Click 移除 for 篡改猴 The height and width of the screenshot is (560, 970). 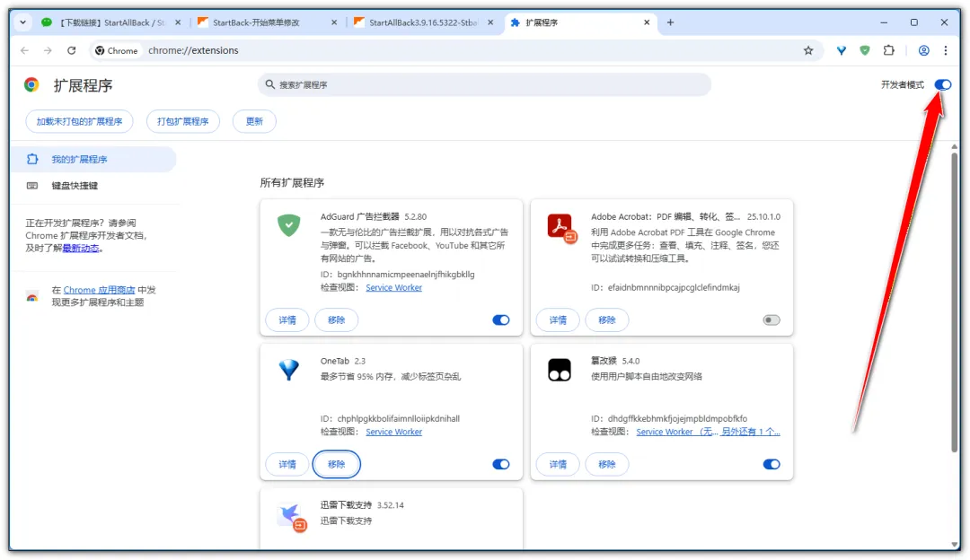[607, 464]
